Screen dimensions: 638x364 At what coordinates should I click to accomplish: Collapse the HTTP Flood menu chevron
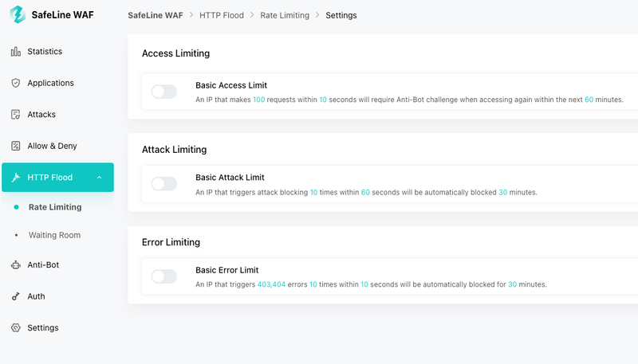point(99,178)
